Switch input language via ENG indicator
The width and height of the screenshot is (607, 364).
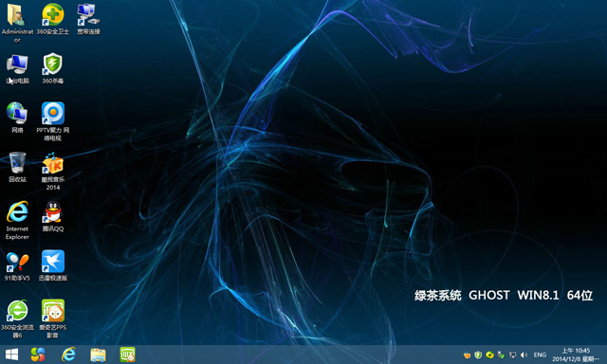point(540,355)
